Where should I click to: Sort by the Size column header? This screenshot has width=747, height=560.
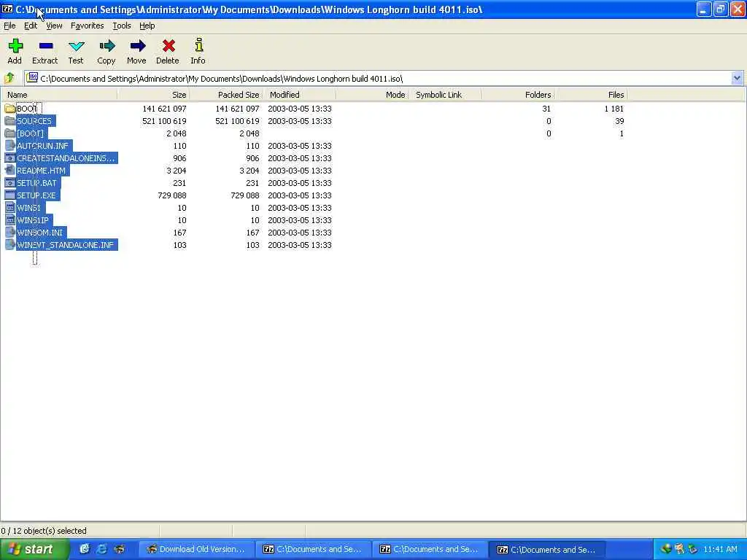[153, 95]
